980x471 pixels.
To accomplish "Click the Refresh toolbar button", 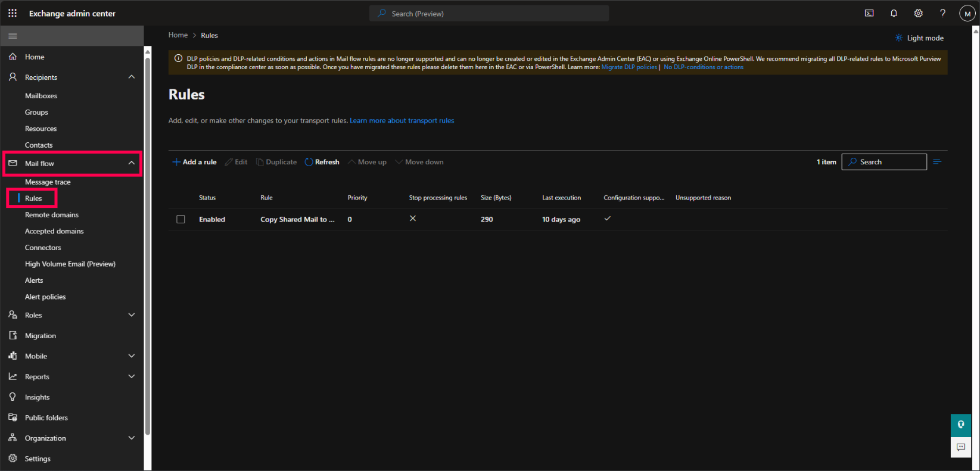I will click(322, 162).
